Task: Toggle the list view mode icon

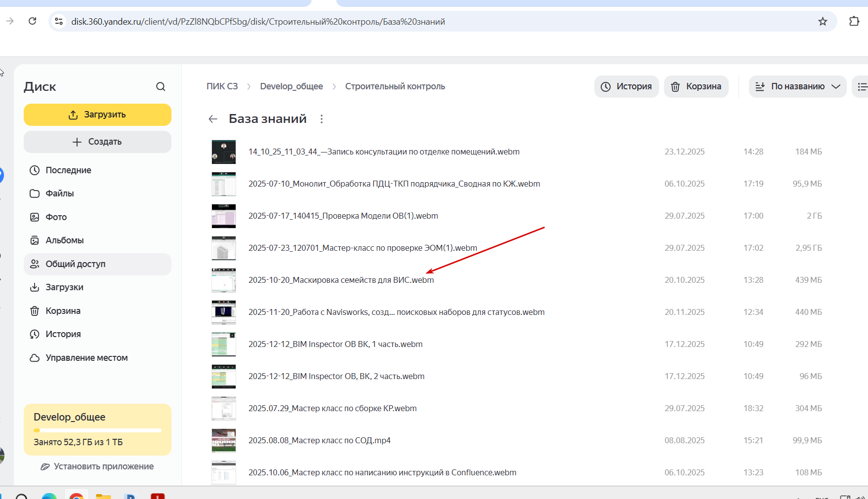Action: pos(862,86)
